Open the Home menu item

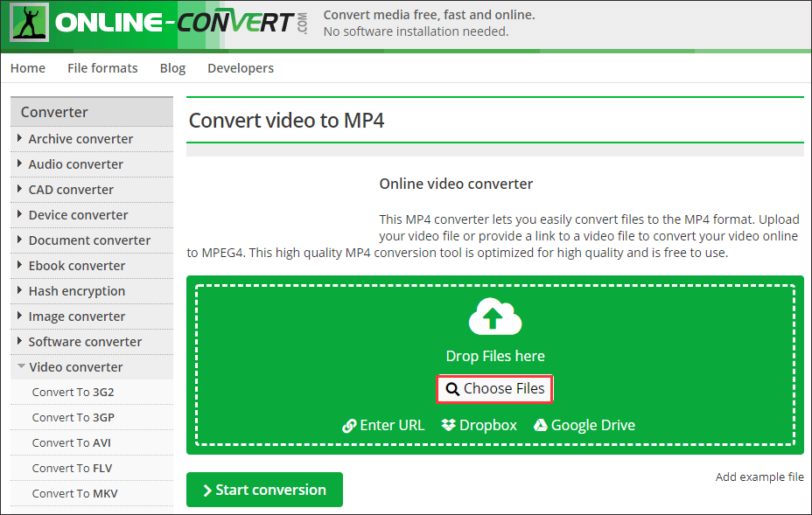28,68
